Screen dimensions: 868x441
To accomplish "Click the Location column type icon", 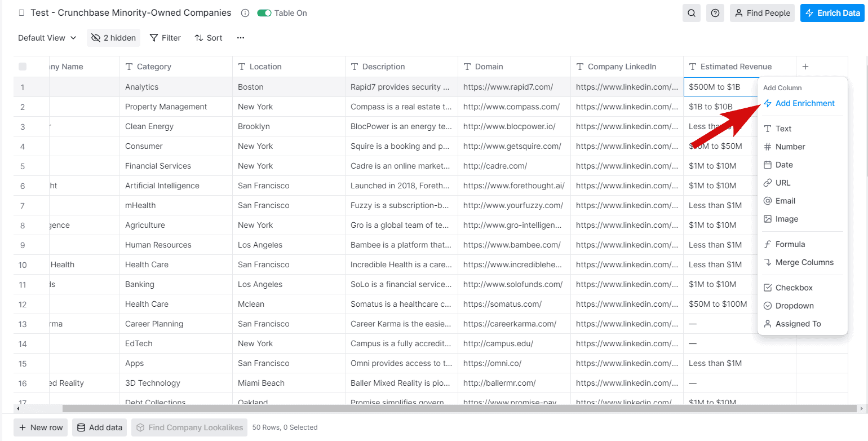I will point(242,67).
